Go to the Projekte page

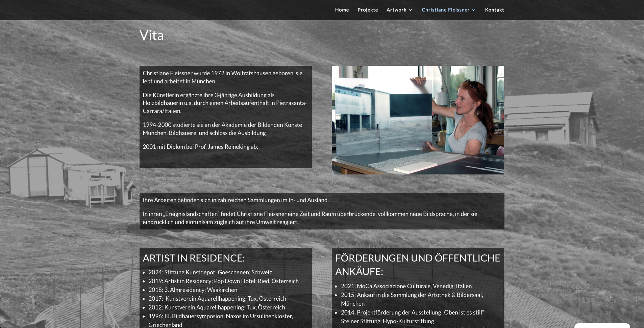[368, 10]
